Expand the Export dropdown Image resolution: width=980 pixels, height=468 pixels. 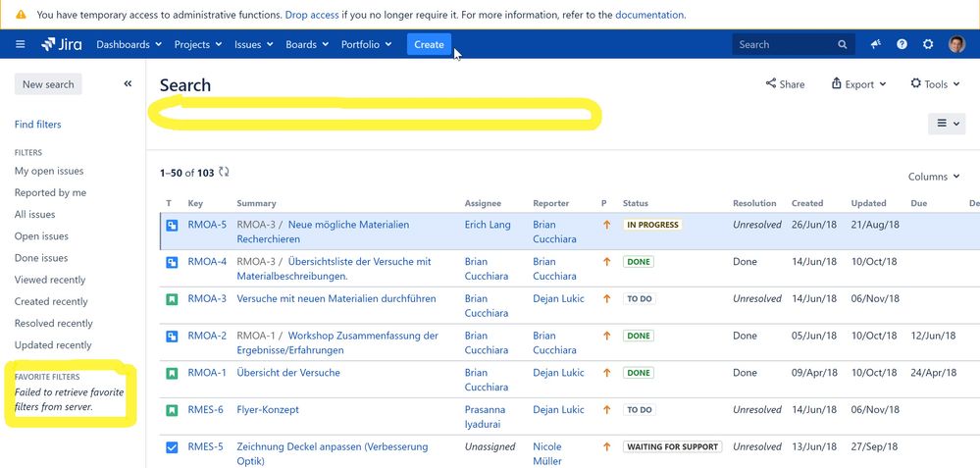pos(858,83)
